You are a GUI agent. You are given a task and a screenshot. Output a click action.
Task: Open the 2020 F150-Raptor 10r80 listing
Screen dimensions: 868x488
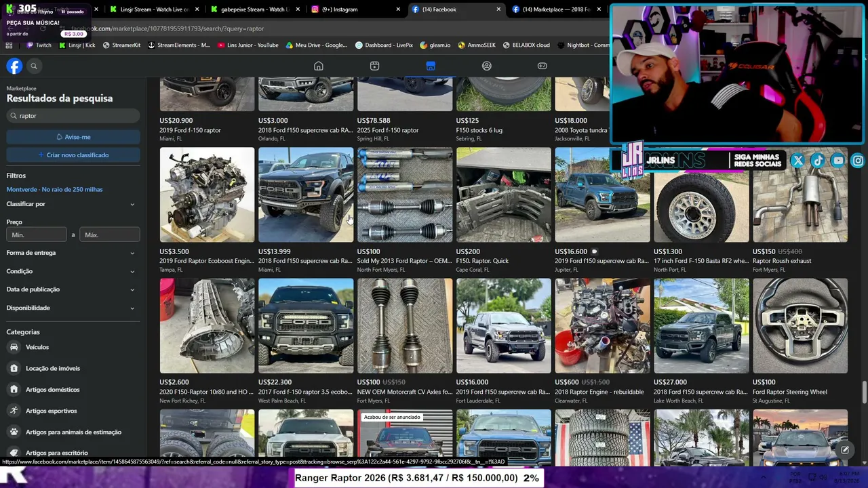tap(207, 341)
